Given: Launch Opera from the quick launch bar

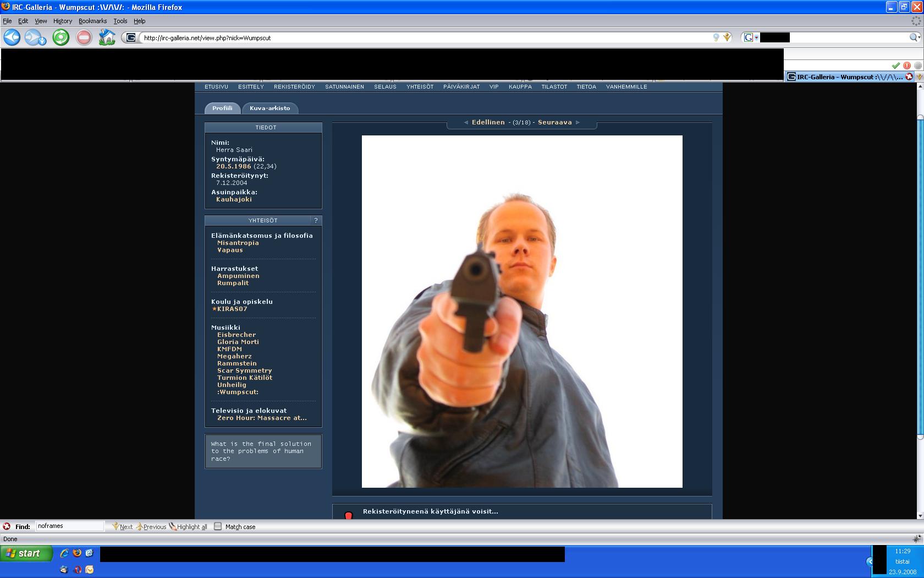Looking at the screenshot, I should (x=77, y=570).
